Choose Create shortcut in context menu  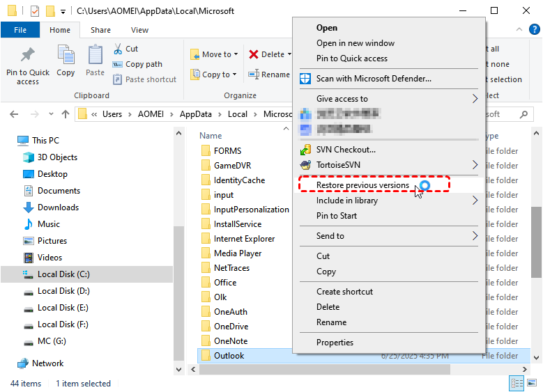(344, 292)
